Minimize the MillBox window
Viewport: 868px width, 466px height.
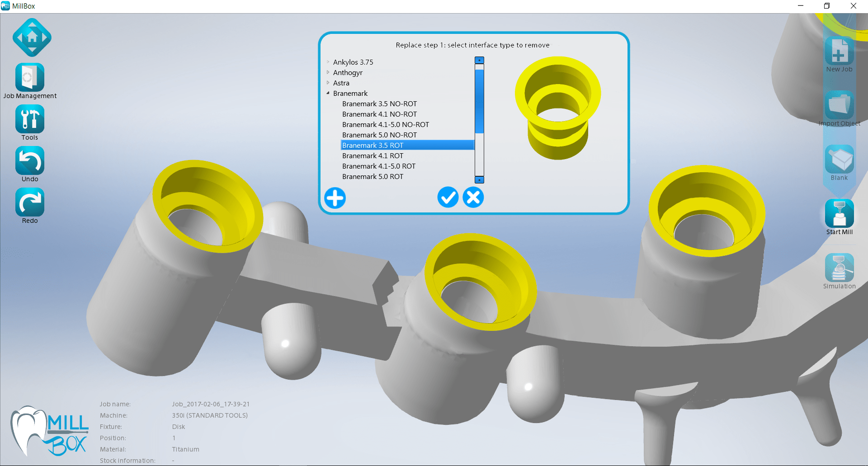[x=801, y=6]
